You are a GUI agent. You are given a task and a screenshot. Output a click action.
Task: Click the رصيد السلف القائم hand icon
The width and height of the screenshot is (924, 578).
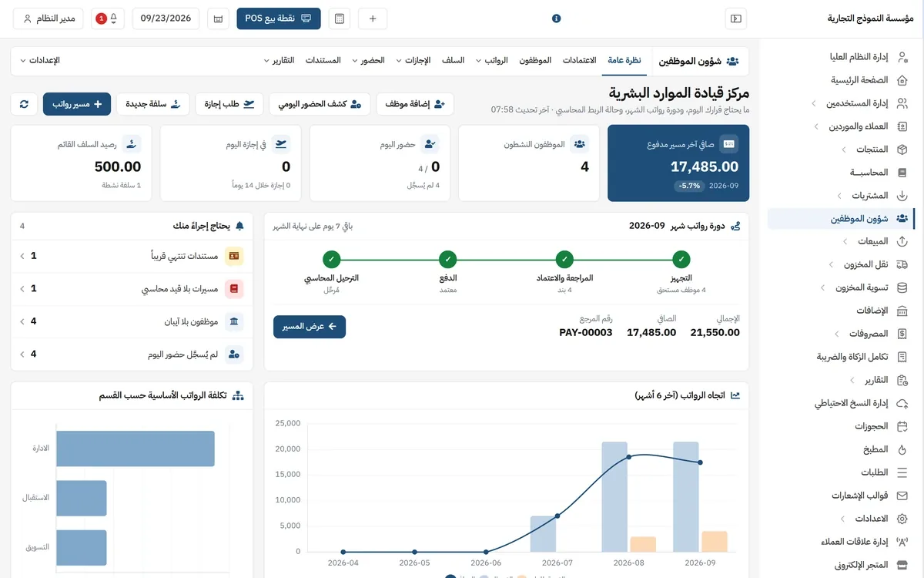(x=132, y=144)
